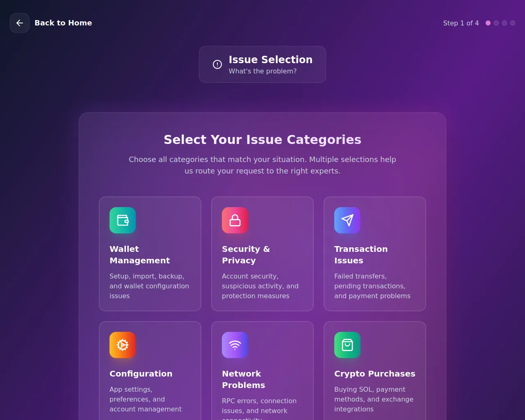Click the second step indicator dot
The height and width of the screenshot is (420, 525).
tap(496, 23)
